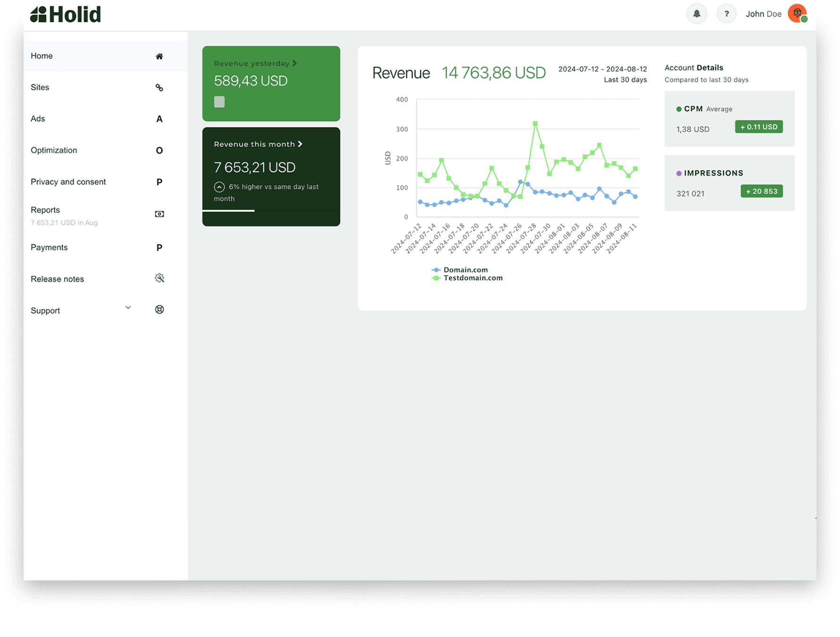Open Sites in sidebar

click(106, 87)
